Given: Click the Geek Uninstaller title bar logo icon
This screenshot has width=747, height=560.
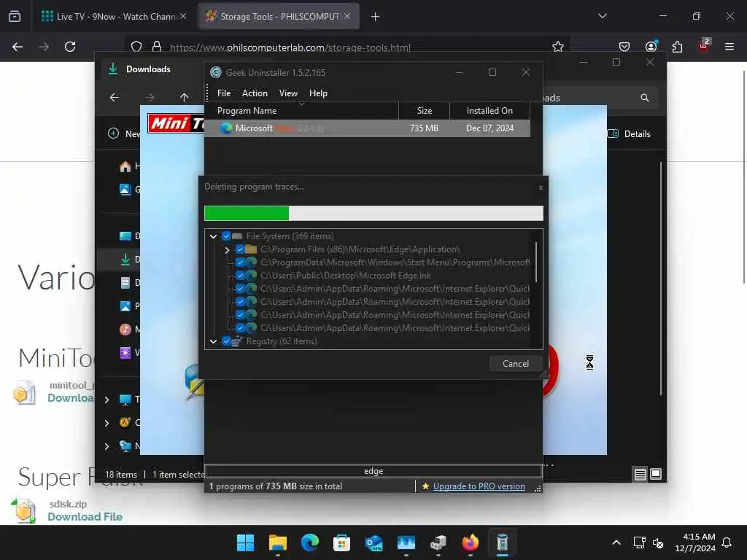Looking at the screenshot, I should coord(216,72).
